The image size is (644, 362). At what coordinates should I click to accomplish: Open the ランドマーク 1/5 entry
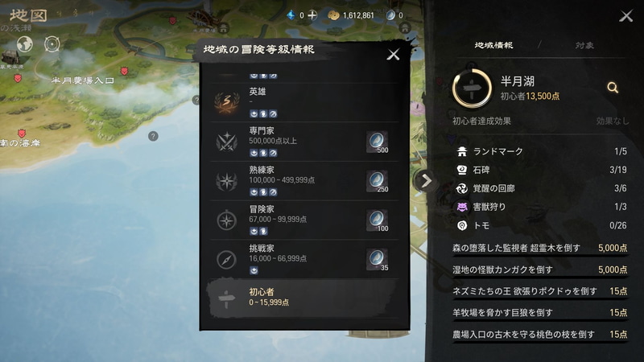[541, 151]
